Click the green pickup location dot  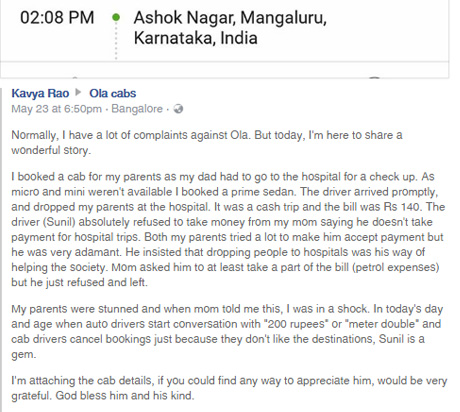116,17
